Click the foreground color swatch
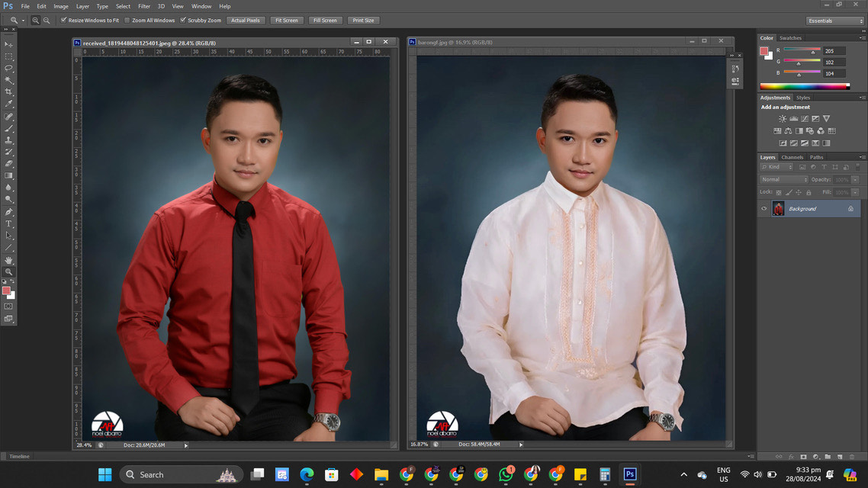 coord(8,290)
